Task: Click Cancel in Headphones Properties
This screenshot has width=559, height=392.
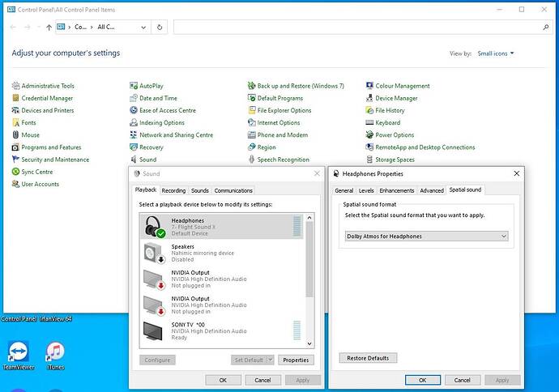Action: pyautogui.click(x=463, y=380)
